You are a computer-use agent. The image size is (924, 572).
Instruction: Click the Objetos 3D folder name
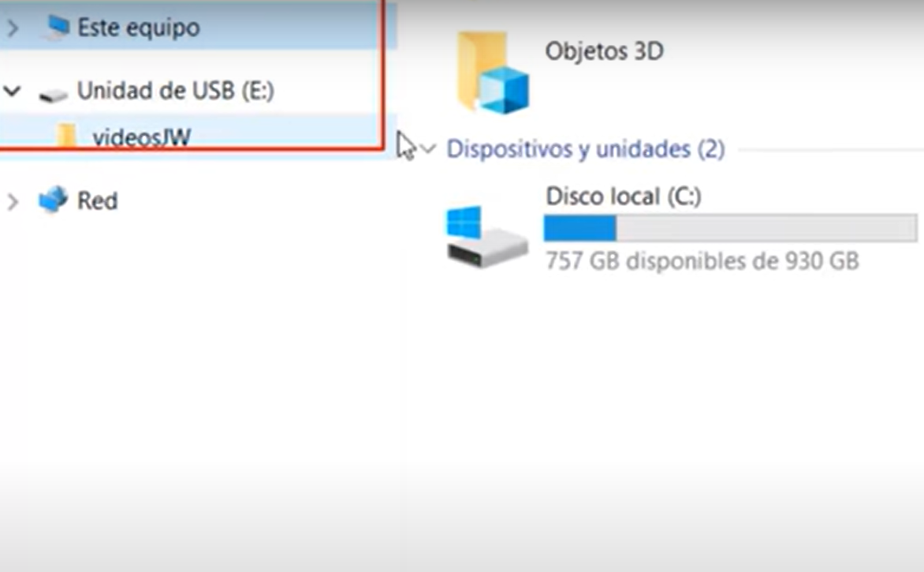click(604, 51)
